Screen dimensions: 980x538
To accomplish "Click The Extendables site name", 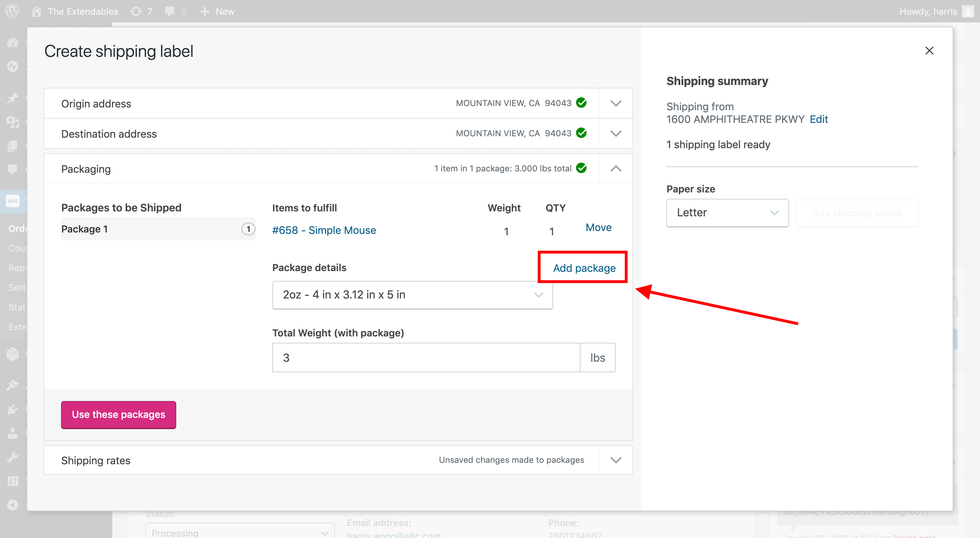I will pos(83,12).
